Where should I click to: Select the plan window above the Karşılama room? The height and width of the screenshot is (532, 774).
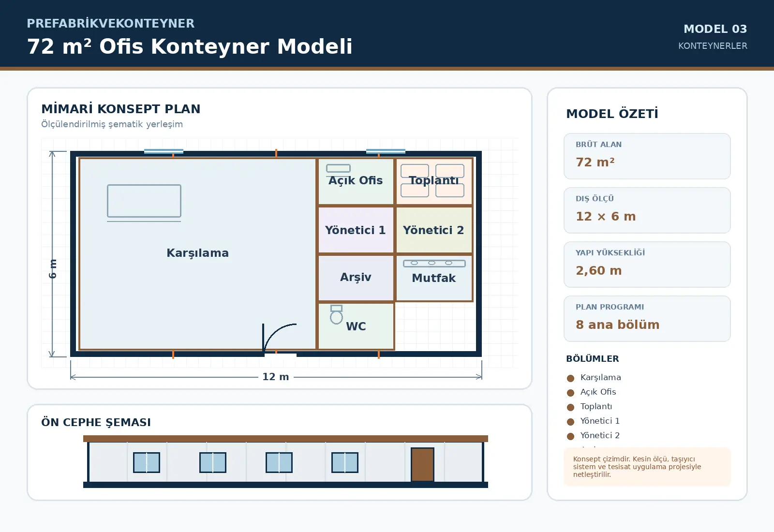pos(164,151)
